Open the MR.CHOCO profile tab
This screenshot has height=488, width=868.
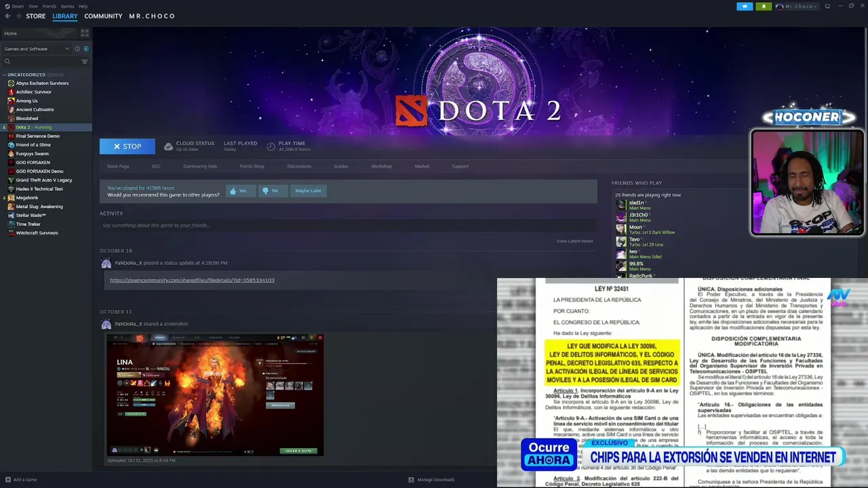tap(152, 16)
